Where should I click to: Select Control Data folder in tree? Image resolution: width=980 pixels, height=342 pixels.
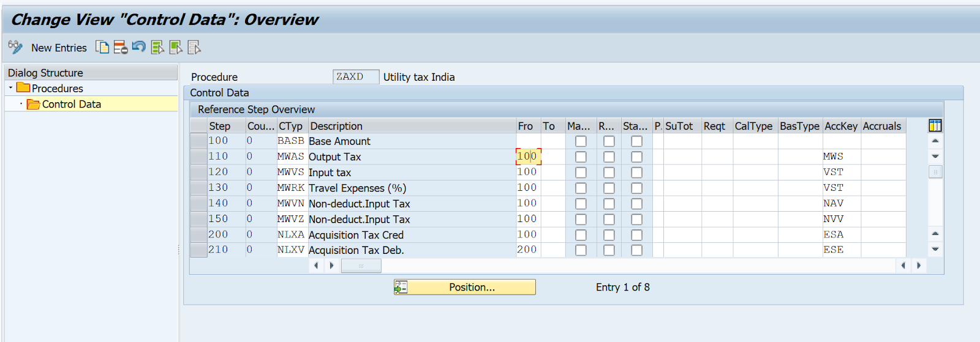[x=71, y=104]
